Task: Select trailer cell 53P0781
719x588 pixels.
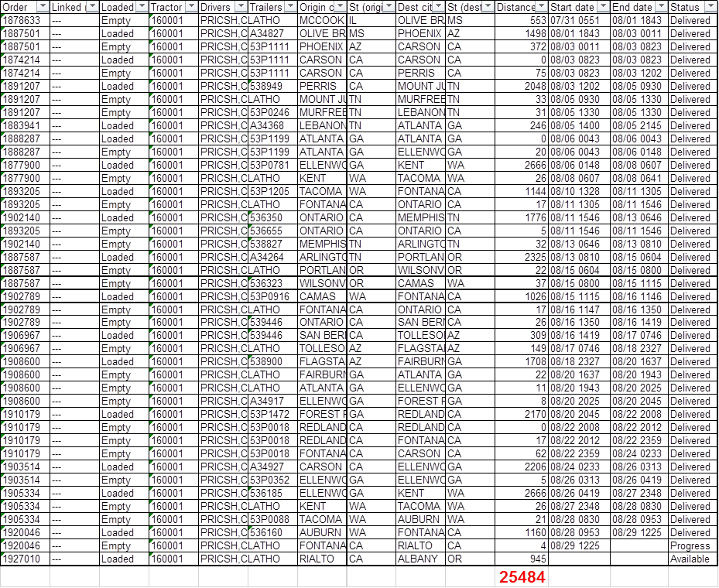Action: (x=272, y=165)
